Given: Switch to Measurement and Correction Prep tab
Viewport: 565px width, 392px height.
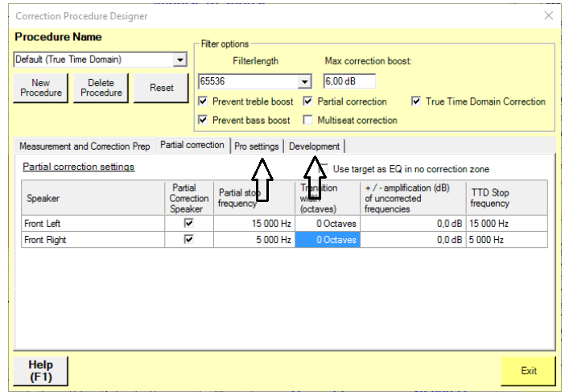Looking at the screenshot, I should point(85,146).
